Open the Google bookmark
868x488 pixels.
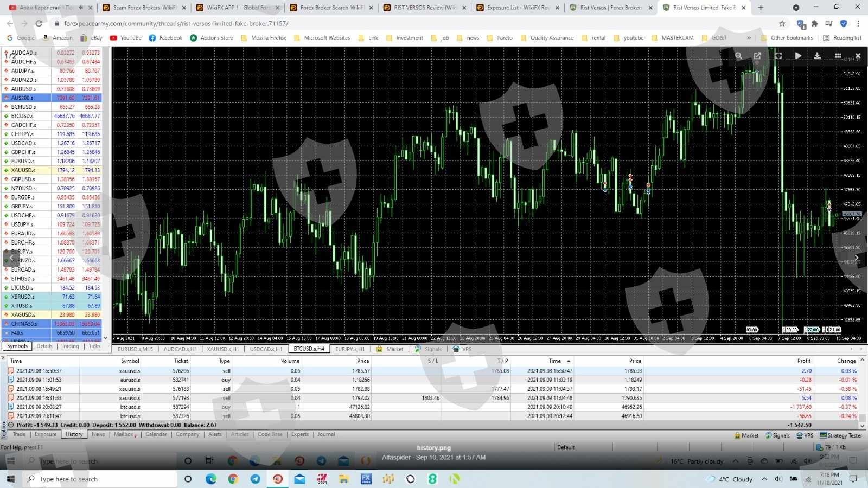(21, 38)
